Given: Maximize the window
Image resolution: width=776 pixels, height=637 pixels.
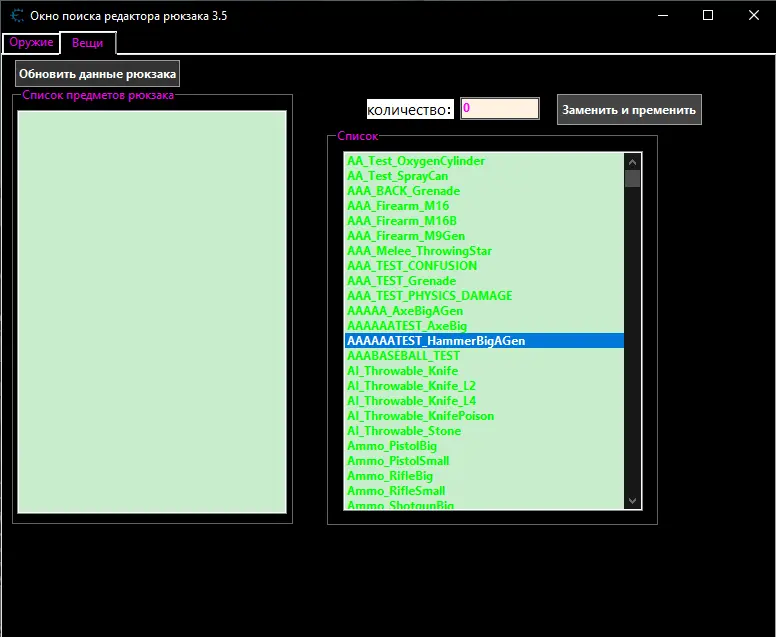Looking at the screenshot, I should (x=708, y=16).
